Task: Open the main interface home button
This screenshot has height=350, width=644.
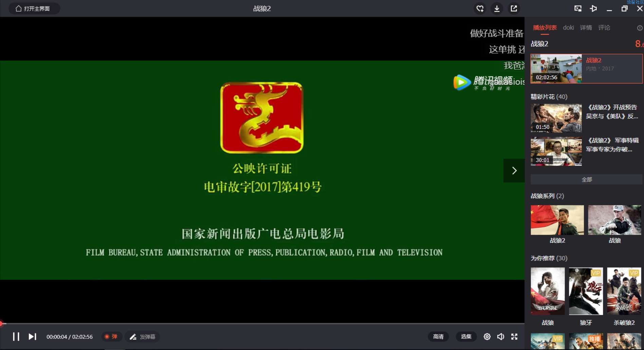Action: [x=34, y=8]
